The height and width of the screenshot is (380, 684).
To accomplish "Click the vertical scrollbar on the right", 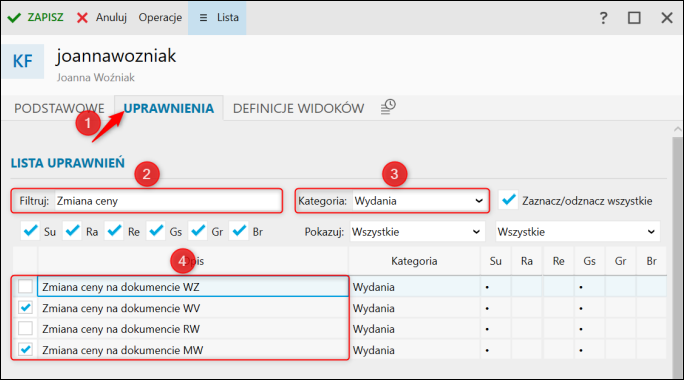I will coord(677,257).
